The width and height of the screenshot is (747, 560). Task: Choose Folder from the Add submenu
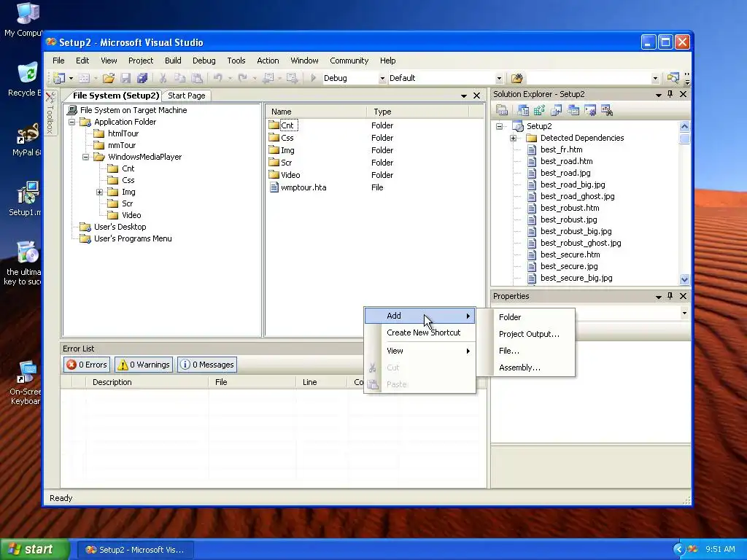(x=527, y=317)
